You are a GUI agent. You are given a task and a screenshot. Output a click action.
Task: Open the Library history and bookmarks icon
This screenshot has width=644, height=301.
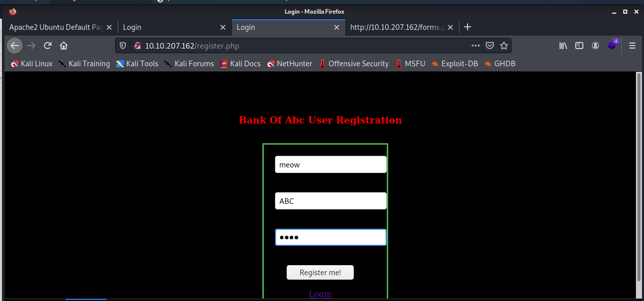pos(563,46)
